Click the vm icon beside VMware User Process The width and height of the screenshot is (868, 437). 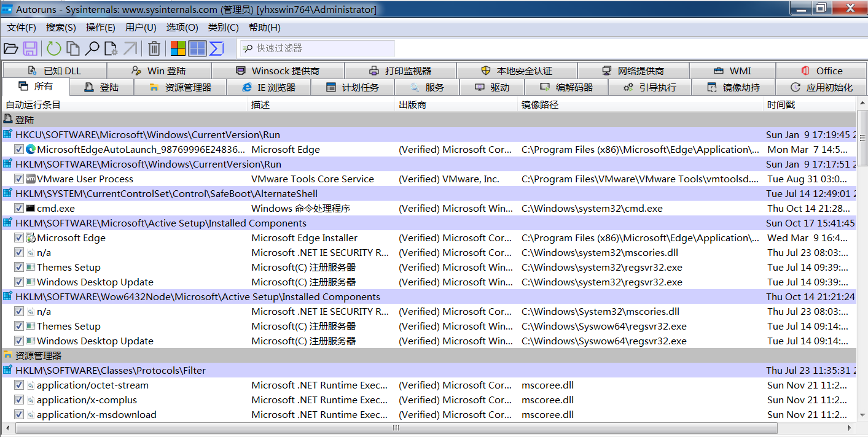(31, 179)
